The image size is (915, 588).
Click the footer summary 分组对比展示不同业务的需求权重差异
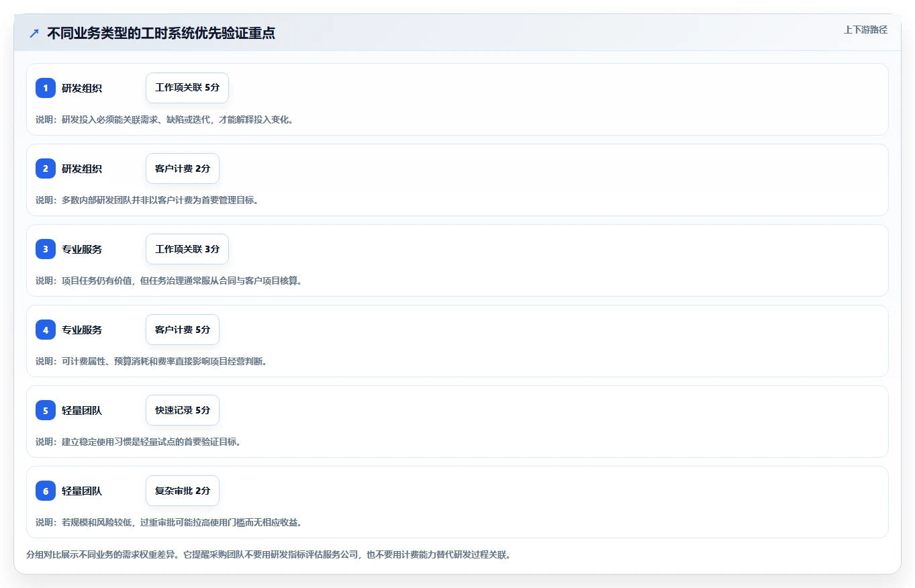pyautogui.click(x=269, y=555)
